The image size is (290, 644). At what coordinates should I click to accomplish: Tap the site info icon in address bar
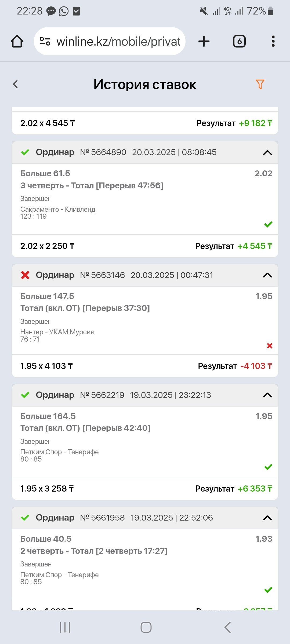pyautogui.click(x=45, y=42)
